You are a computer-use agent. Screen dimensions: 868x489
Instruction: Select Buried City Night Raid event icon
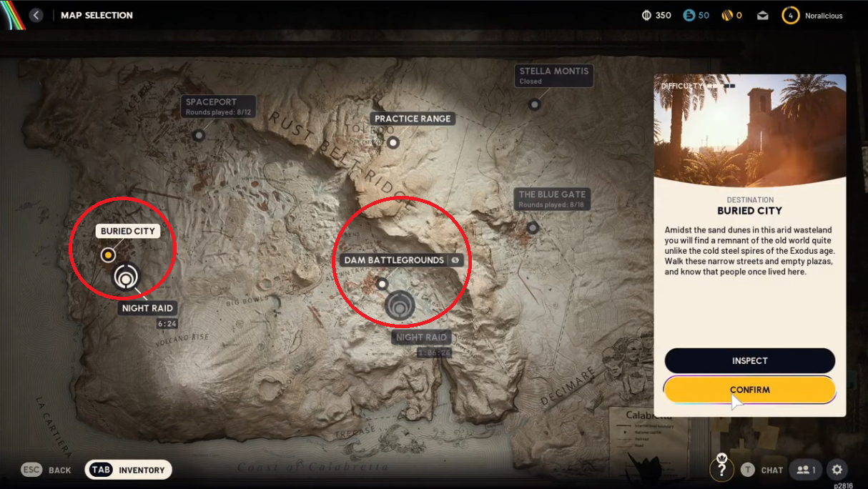(x=127, y=277)
